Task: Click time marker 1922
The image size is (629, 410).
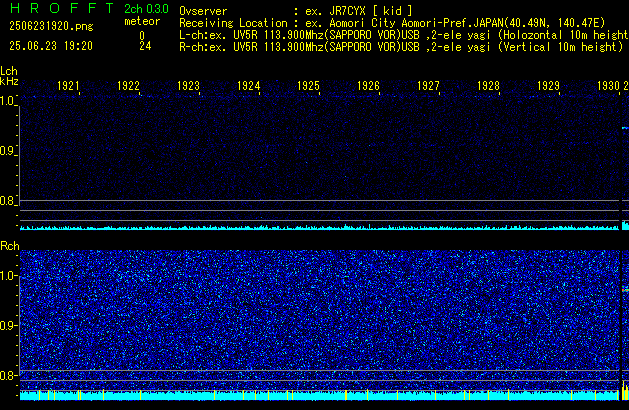Action: [128, 86]
